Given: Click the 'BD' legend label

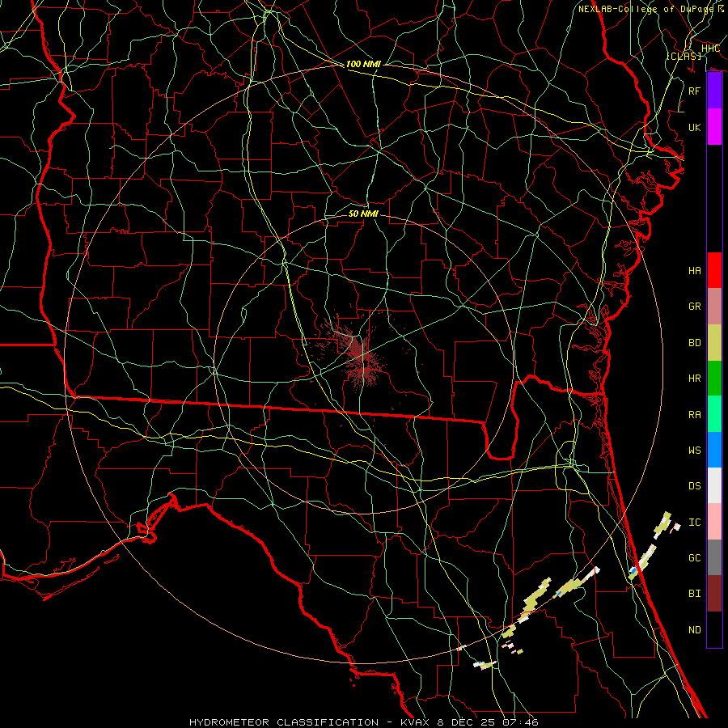Looking at the screenshot, I should tap(695, 343).
